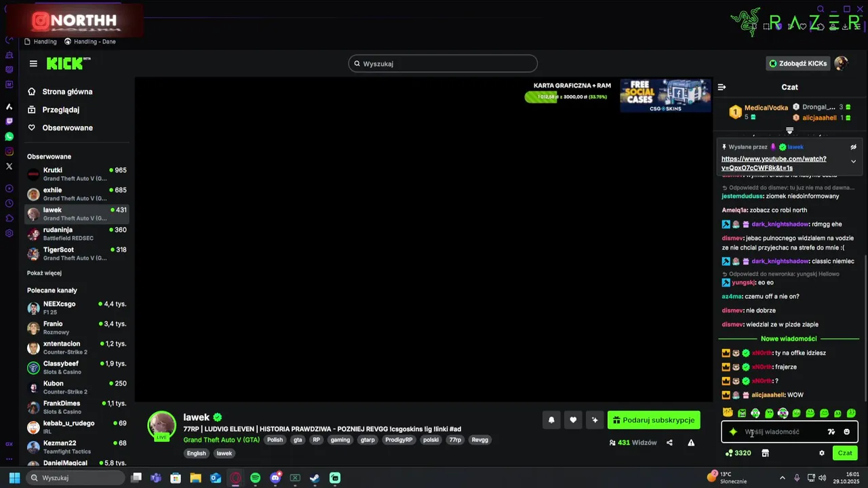868x488 pixels.
Task: Select the purple-eyed headphone emote
Action: (783, 413)
